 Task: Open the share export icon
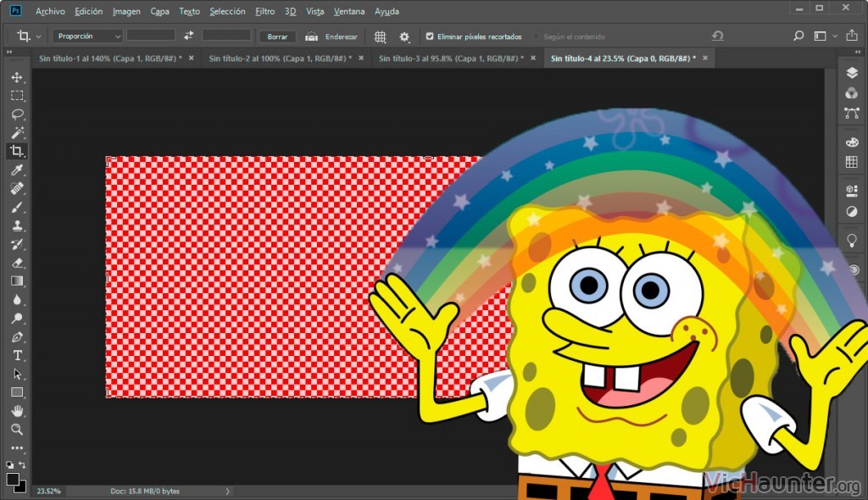tap(851, 36)
